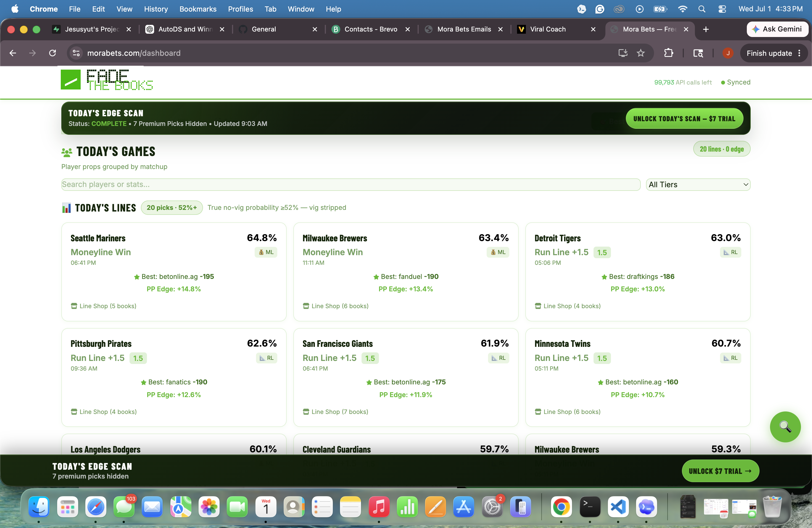Click the Los Angeles Dodgers card title
812x528 pixels.
coord(106,450)
